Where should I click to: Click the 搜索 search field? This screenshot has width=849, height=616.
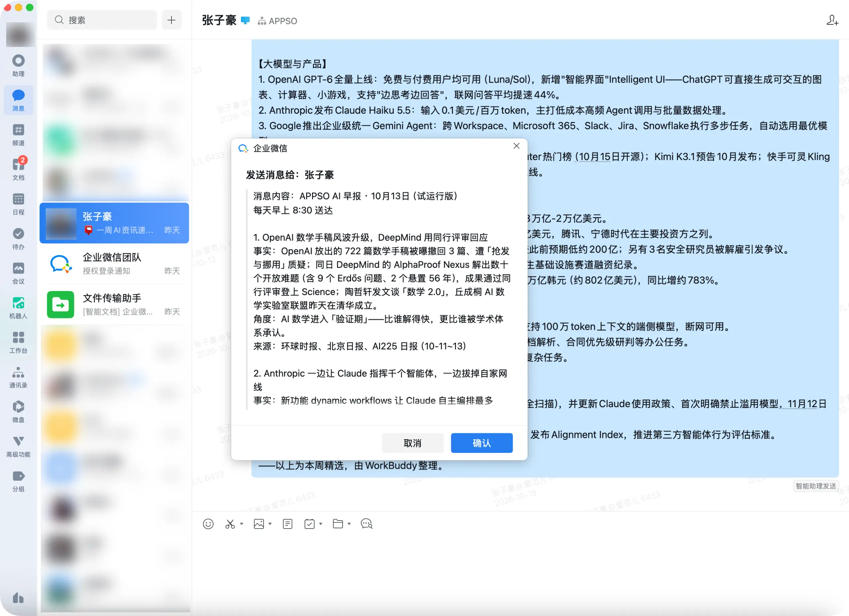(x=102, y=20)
